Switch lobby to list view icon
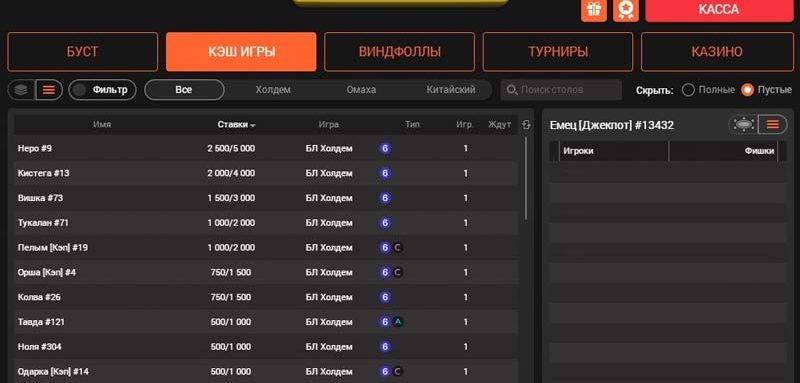 49,90
